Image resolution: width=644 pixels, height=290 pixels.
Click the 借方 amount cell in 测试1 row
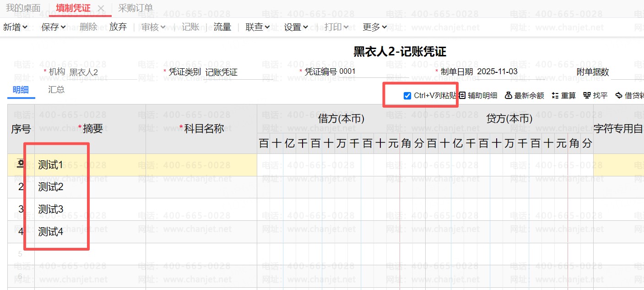[x=341, y=165]
